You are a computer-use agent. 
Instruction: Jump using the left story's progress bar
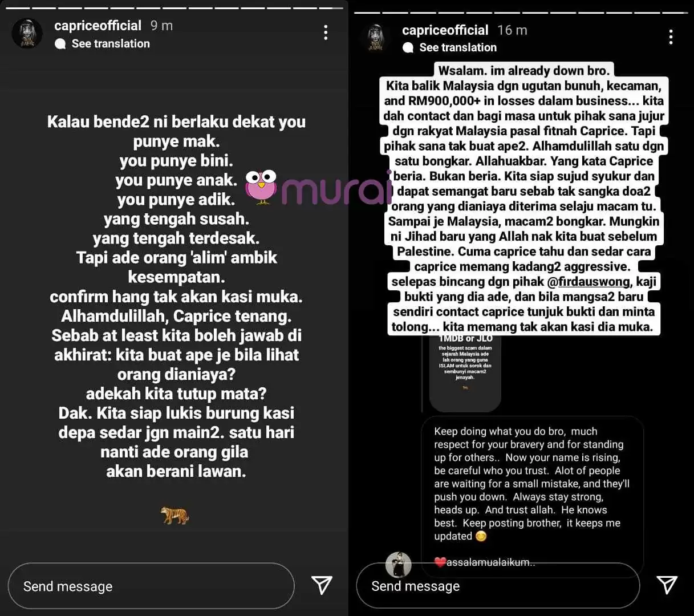[174, 8]
